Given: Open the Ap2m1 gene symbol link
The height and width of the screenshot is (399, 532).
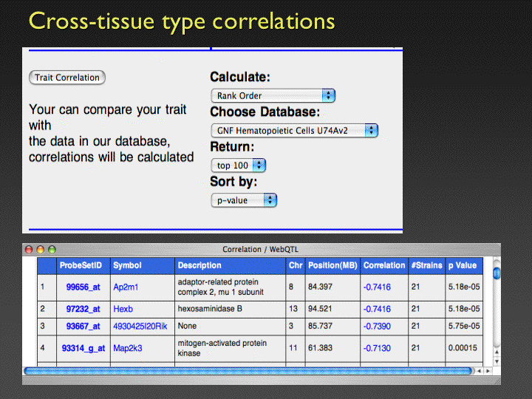Looking at the screenshot, I should click(125, 287).
